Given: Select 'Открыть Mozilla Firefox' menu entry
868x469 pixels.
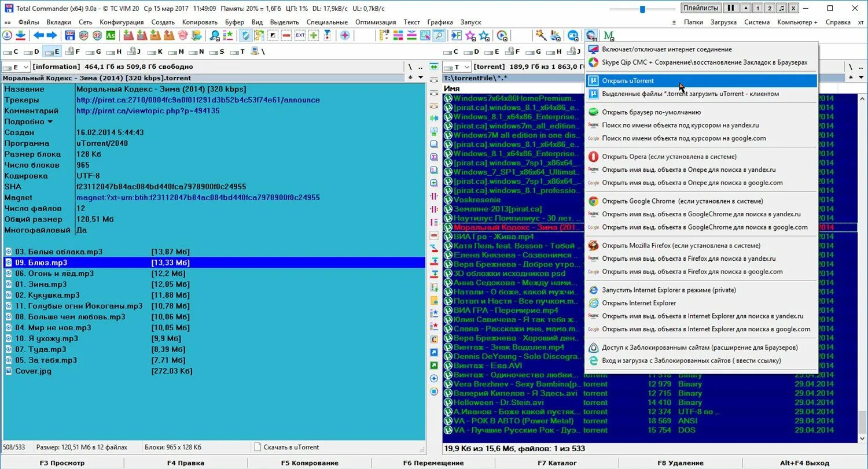Looking at the screenshot, I should pyautogui.click(x=701, y=245).
